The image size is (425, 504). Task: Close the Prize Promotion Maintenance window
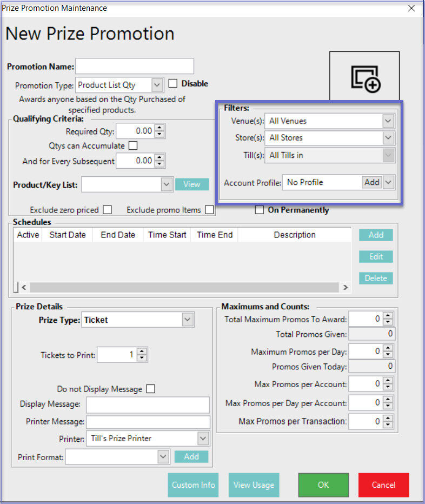tap(411, 8)
